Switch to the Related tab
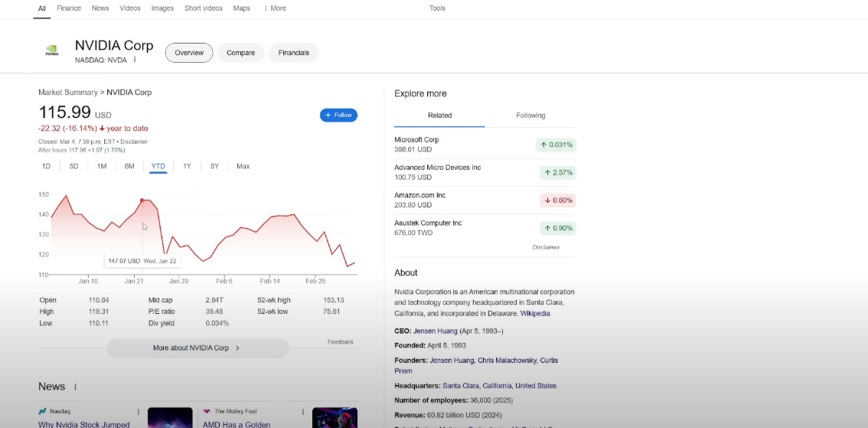This screenshot has width=868, height=428. (x=439, y=116)
